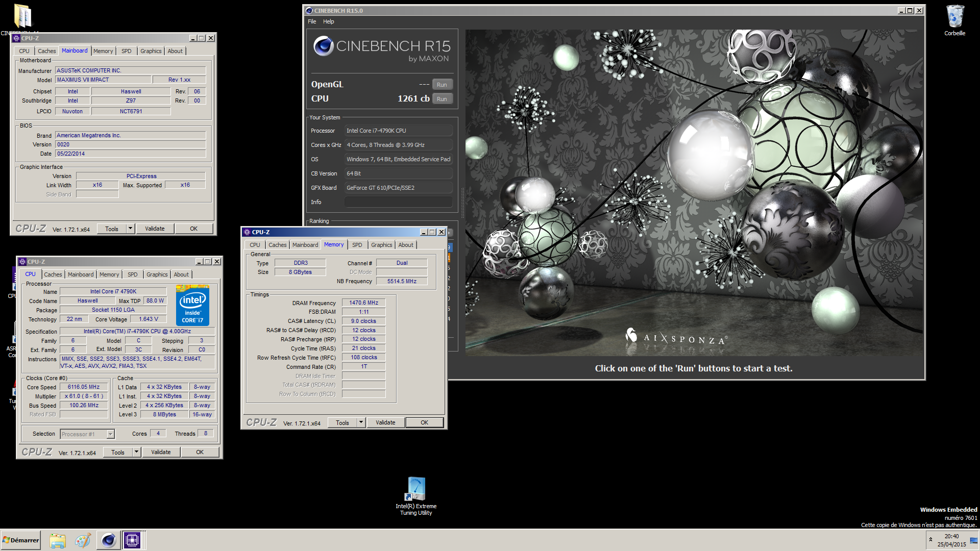Click the Paint taskbar icon

click(x=83, y=540)
